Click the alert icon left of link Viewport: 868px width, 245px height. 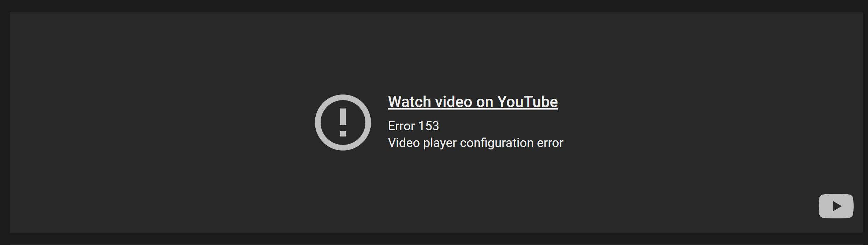(343, 122)
